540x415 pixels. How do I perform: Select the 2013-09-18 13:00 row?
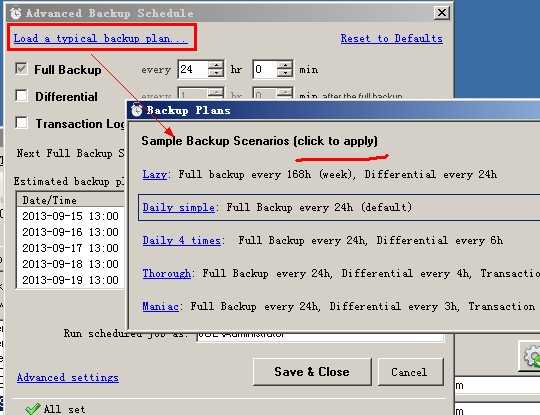(71, 264)
